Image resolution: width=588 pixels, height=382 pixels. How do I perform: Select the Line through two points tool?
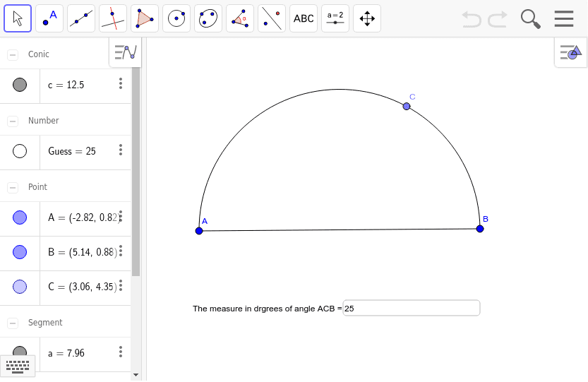[81, 18]
